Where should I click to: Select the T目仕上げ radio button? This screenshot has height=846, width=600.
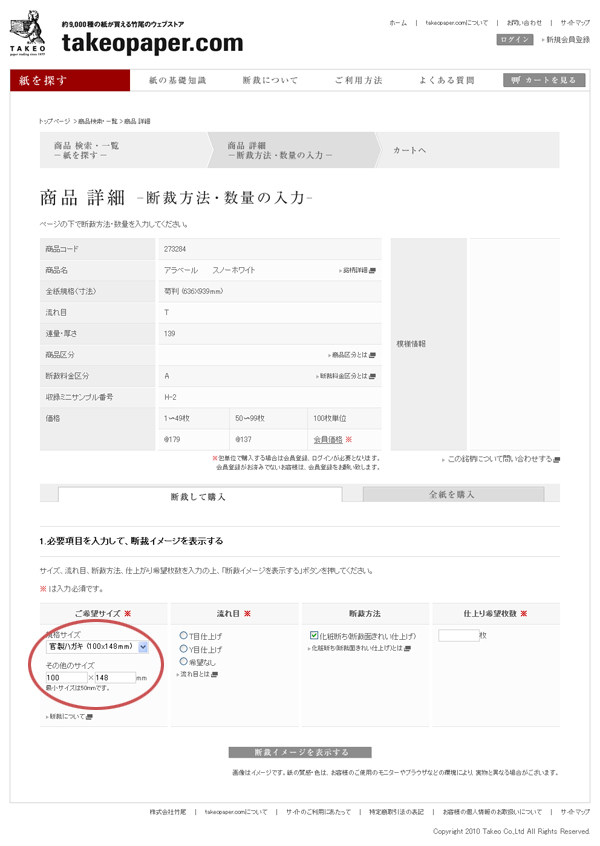click(x=183, y=635)
